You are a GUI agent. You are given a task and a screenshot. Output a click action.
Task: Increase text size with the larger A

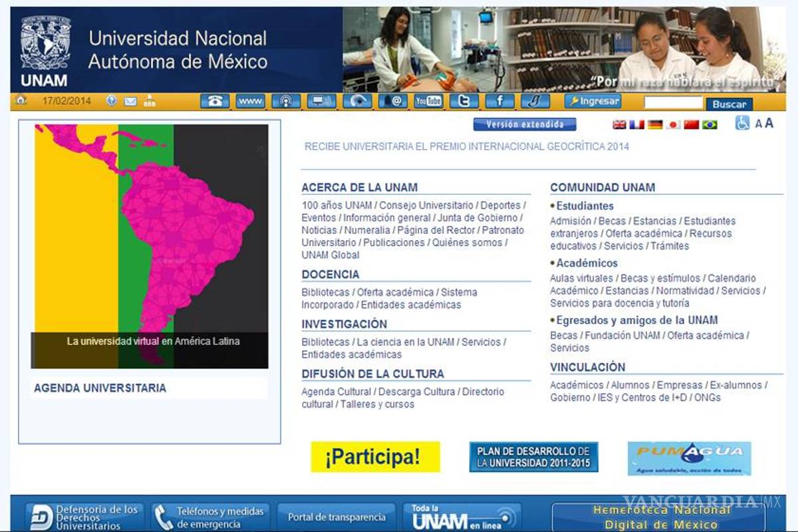[x=769, y=122]
